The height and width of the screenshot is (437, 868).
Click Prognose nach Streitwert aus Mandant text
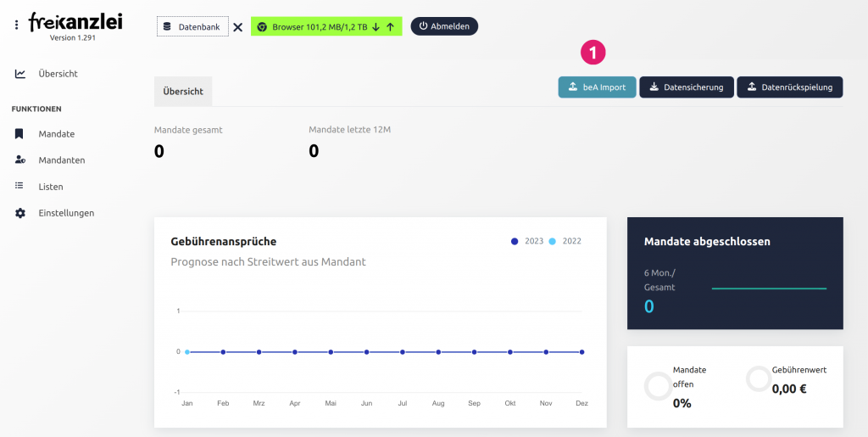[269, 262]
